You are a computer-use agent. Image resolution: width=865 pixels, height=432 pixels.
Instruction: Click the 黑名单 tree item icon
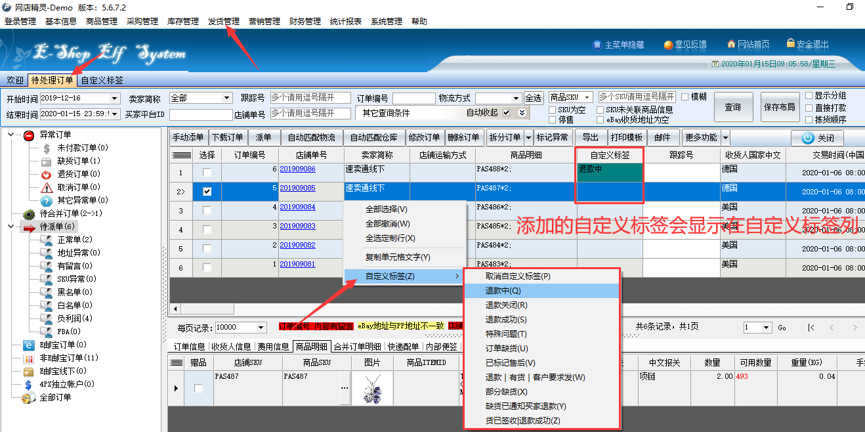tap(46, 292)
